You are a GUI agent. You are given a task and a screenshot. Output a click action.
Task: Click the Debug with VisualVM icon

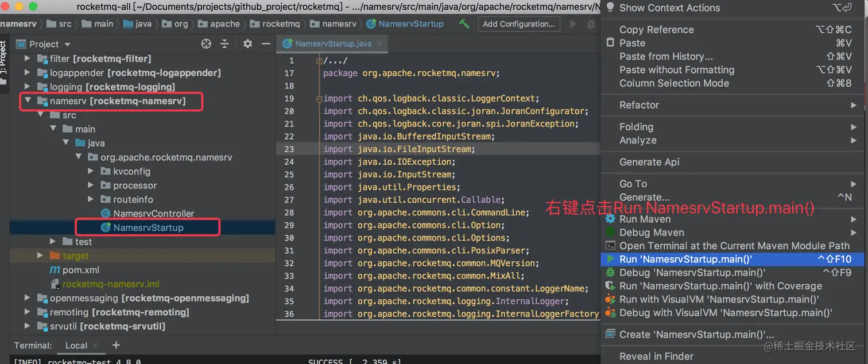(610, 312)
